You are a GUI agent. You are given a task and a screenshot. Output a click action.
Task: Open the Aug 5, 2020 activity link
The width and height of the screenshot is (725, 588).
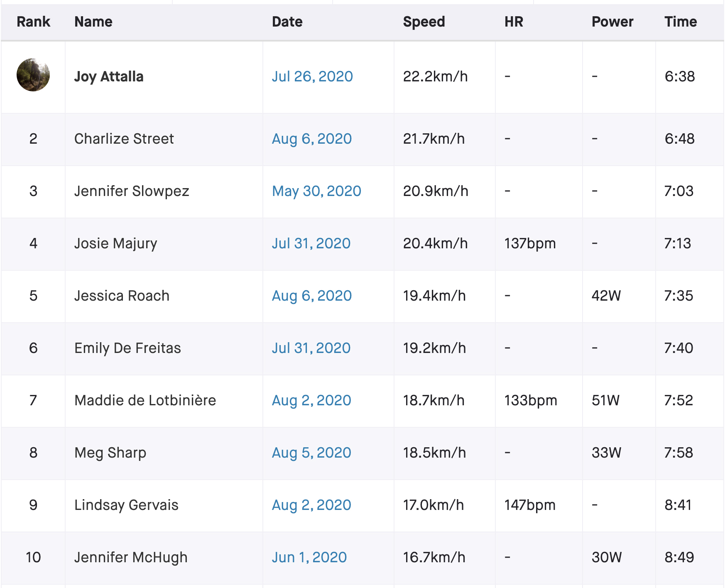point(311,453)
